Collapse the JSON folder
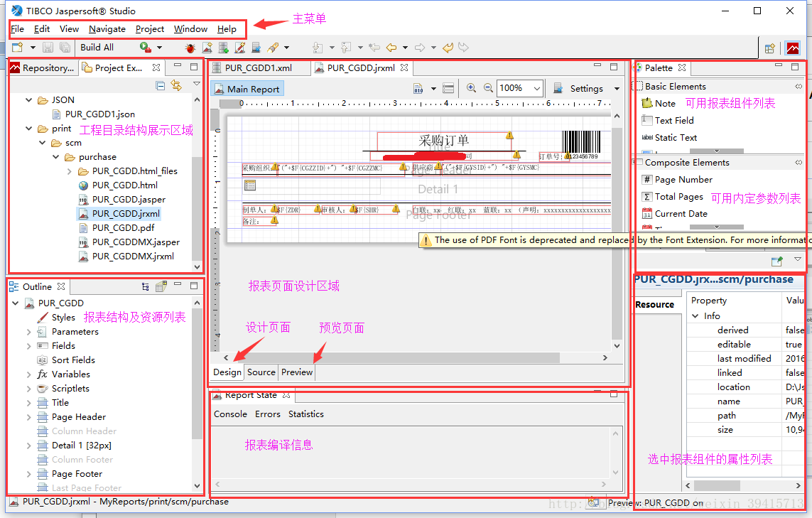Screen dimensions: 812x518 click(29, 100)
